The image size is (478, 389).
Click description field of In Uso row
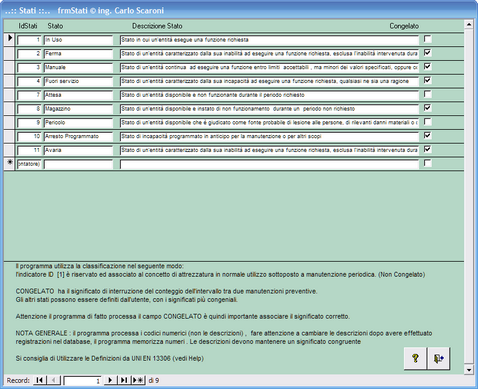tap(269, 40)
